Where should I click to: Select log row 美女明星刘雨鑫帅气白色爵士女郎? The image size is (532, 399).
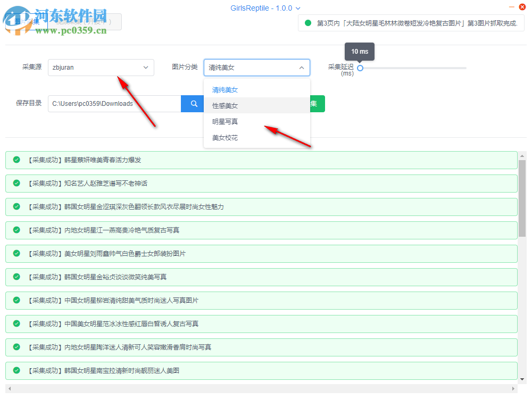(261, 254)
